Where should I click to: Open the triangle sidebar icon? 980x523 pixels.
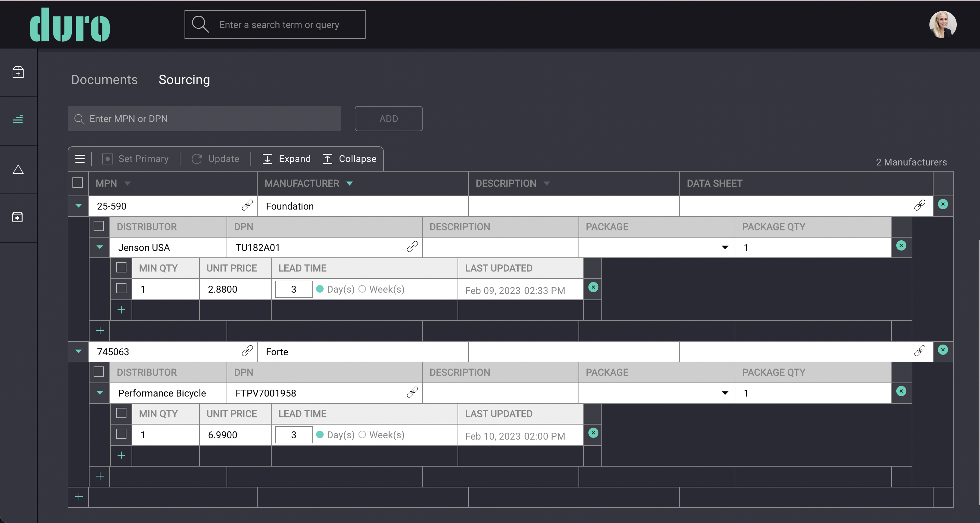click(x=18, y=170)
